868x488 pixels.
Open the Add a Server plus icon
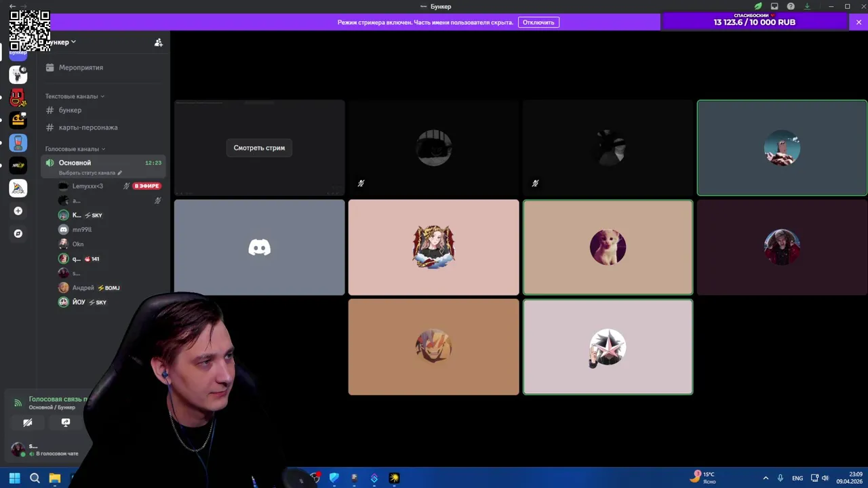tap(18, 211)
